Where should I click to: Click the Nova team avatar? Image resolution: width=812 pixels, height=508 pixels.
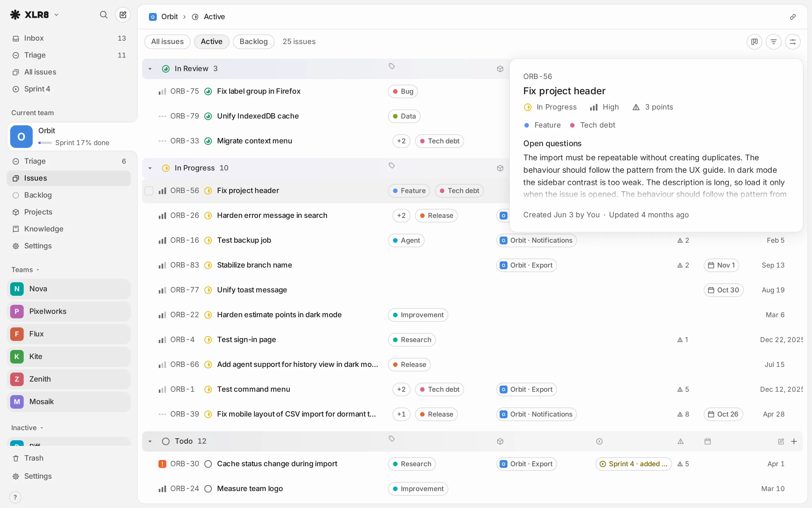pyautogui.click(x=17, y=289)
